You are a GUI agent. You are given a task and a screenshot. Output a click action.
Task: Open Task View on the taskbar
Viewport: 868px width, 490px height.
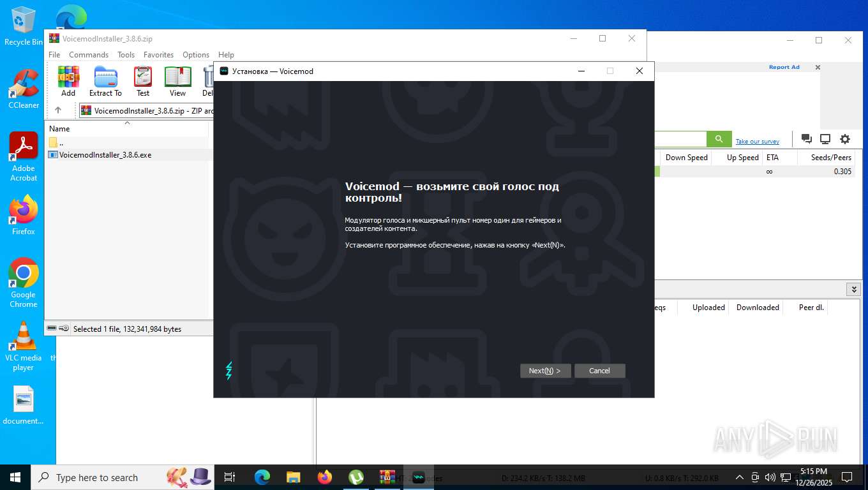[230, 477]
